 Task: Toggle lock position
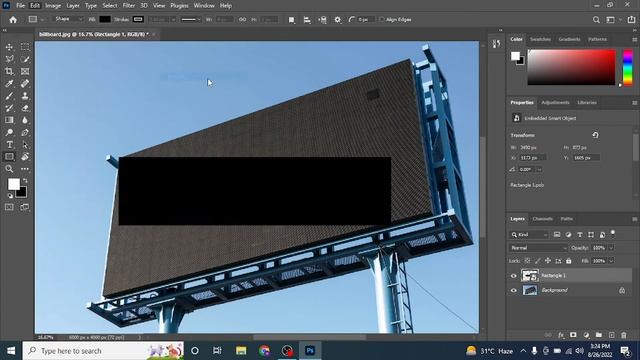coord(548,261)
